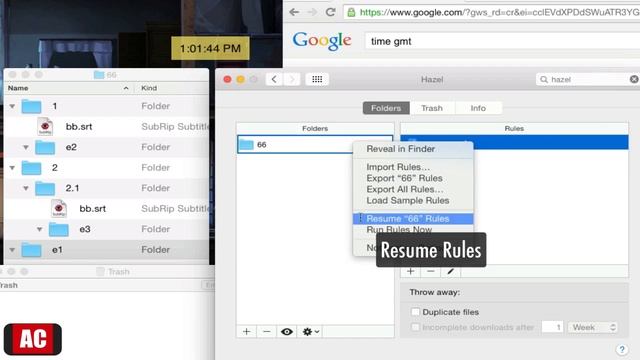Collapse folder 1 in Finder
640x360 pixels.
12,106
